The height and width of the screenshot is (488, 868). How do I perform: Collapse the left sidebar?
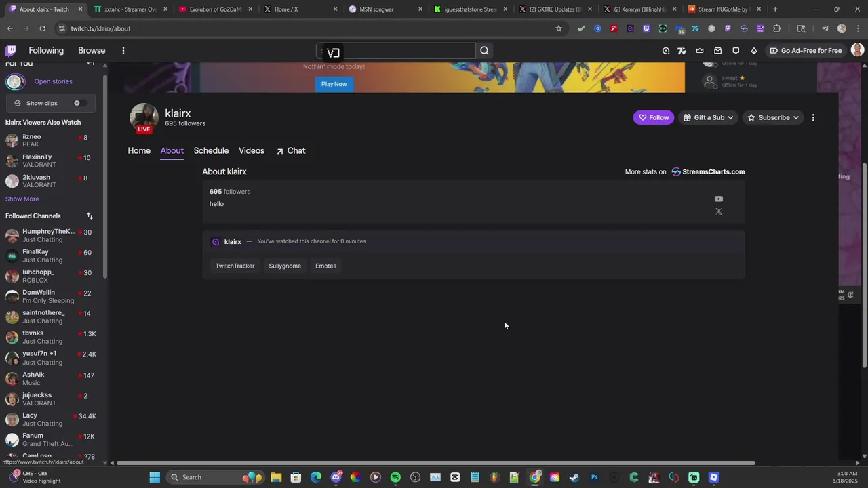point(90,63)
